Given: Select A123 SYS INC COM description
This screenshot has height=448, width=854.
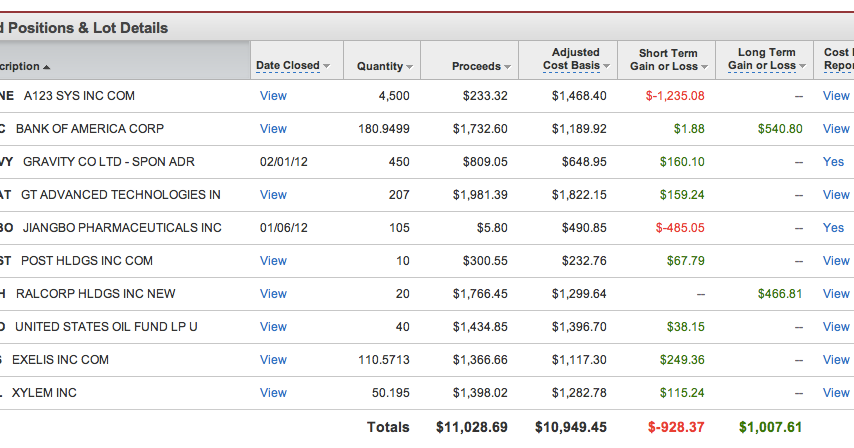Looking at the screenshot, I should click(79, 96).
